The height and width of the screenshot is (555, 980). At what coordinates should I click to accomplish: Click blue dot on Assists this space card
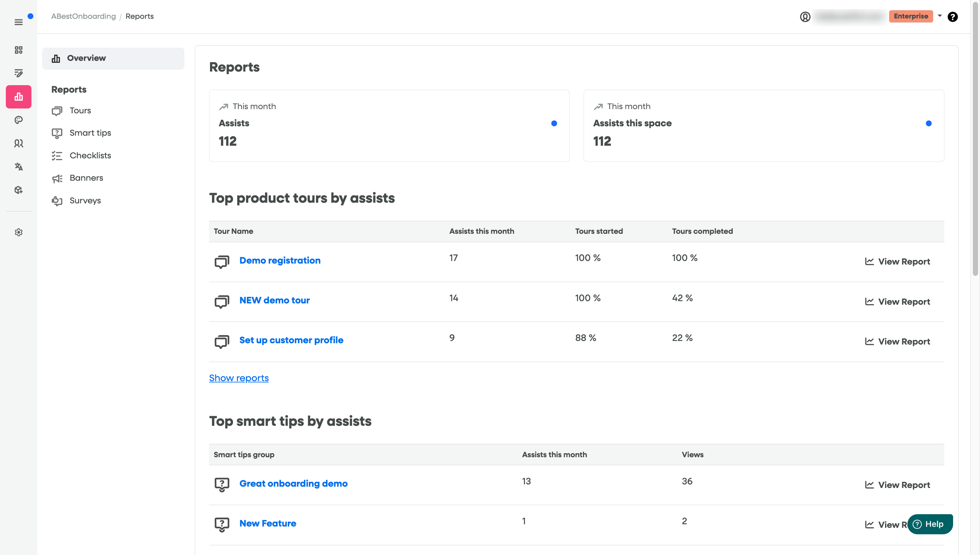(x=928, y=123)
